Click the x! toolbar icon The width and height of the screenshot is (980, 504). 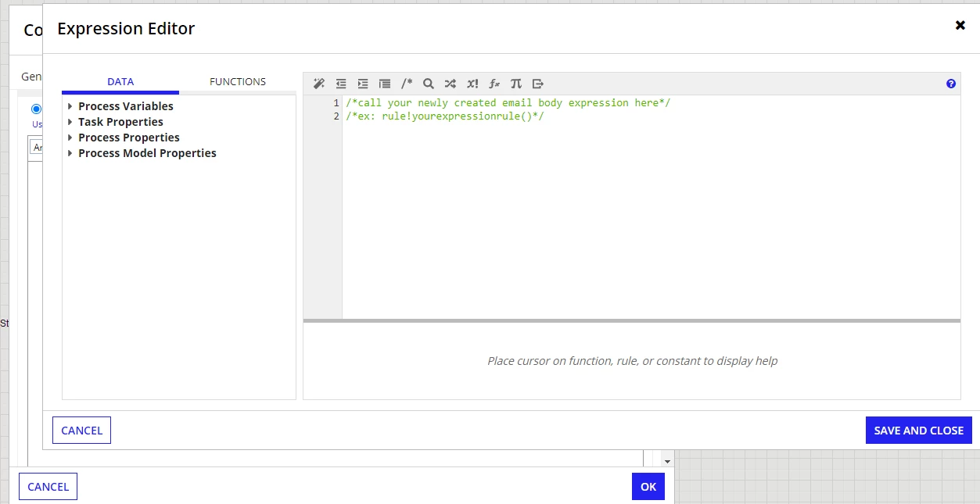pos(472,84)
